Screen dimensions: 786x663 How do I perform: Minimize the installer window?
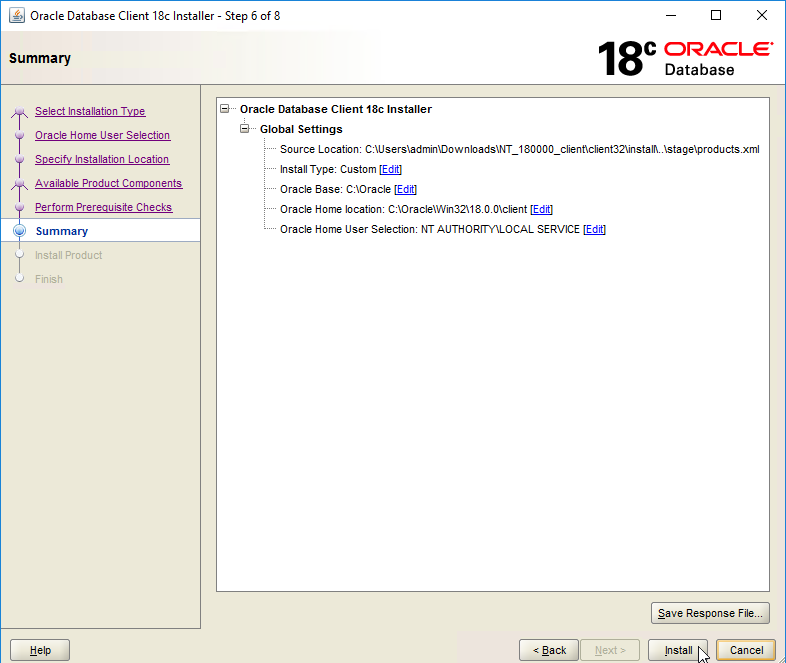[x=671, y=16]
